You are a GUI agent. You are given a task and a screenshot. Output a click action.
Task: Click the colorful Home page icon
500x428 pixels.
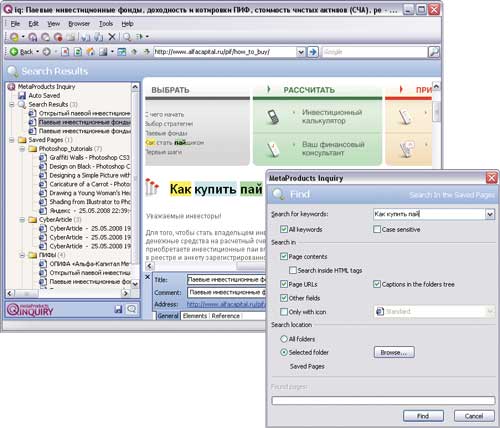click(90, 52)
